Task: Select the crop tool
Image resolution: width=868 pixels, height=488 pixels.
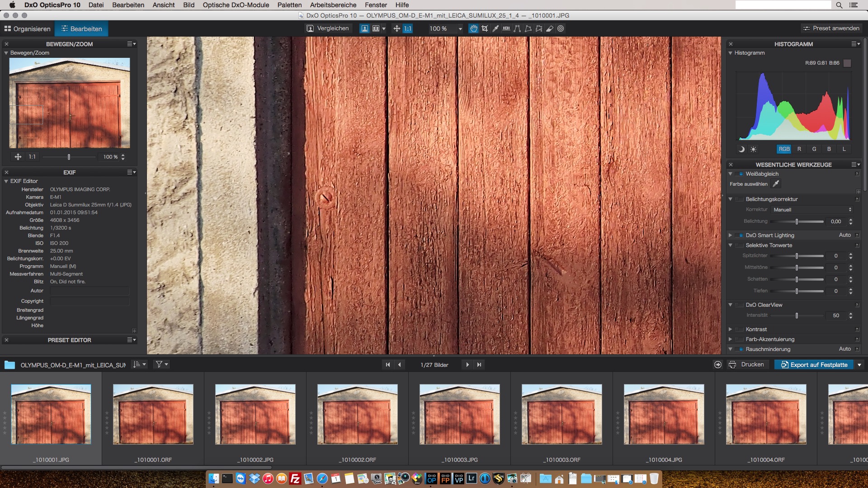Action: [x=485, y=28]
